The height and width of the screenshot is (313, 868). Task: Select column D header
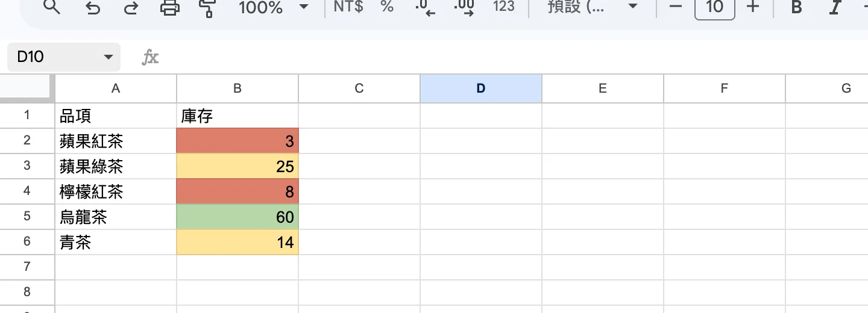tap(480, 88)
